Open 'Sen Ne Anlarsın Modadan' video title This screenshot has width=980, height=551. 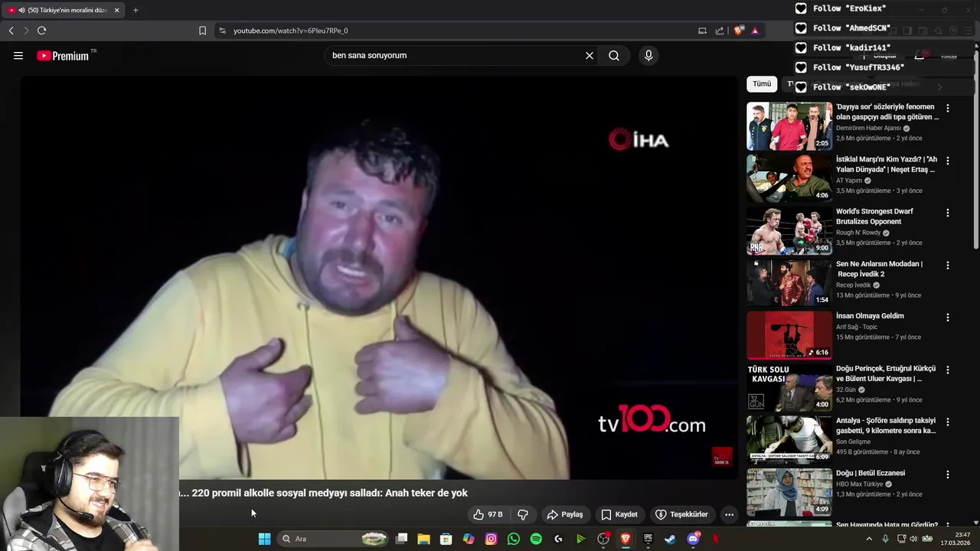pos(879,269)
